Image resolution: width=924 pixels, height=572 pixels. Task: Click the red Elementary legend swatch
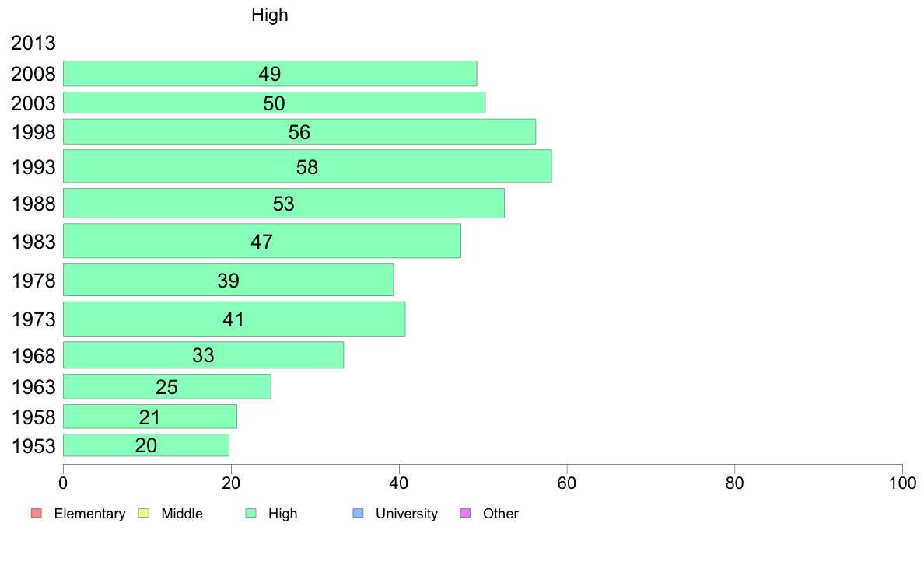tap(37, 513)
